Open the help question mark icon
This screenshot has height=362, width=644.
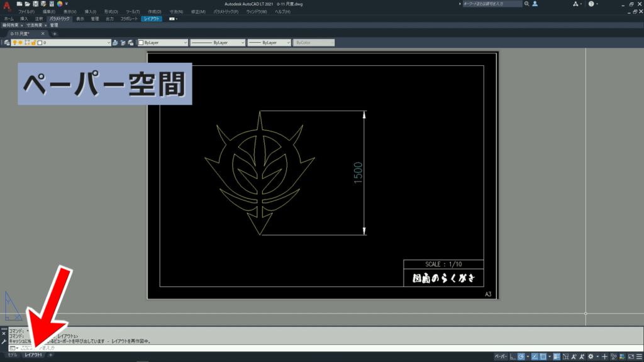tap(591, 4)
